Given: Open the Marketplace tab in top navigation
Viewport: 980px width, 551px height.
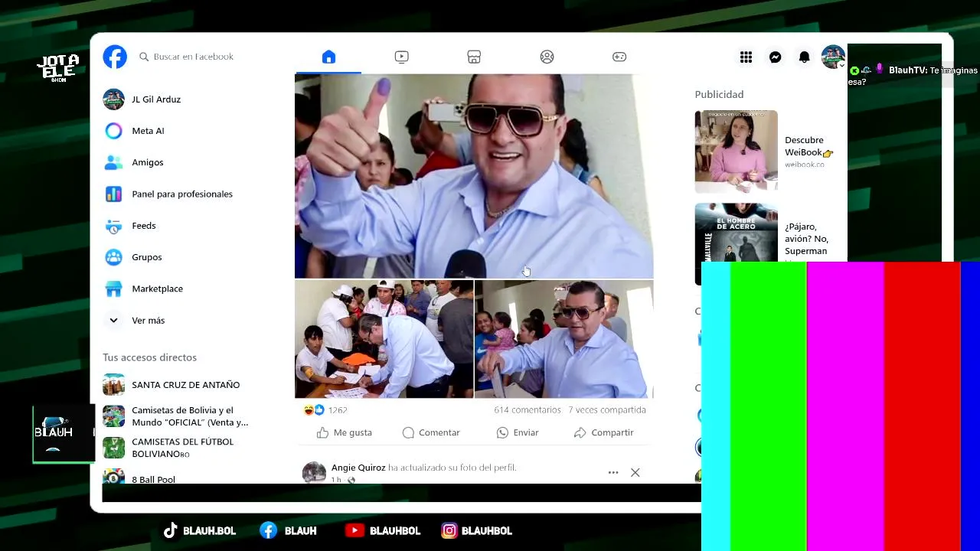Looking at the screenshot, I should coord(474,57).
